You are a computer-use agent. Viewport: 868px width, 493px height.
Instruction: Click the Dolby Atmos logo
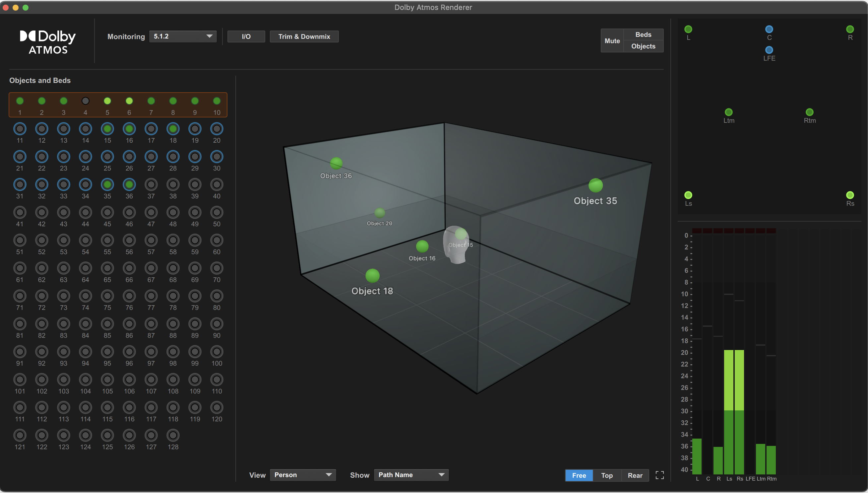coord(48,42)
